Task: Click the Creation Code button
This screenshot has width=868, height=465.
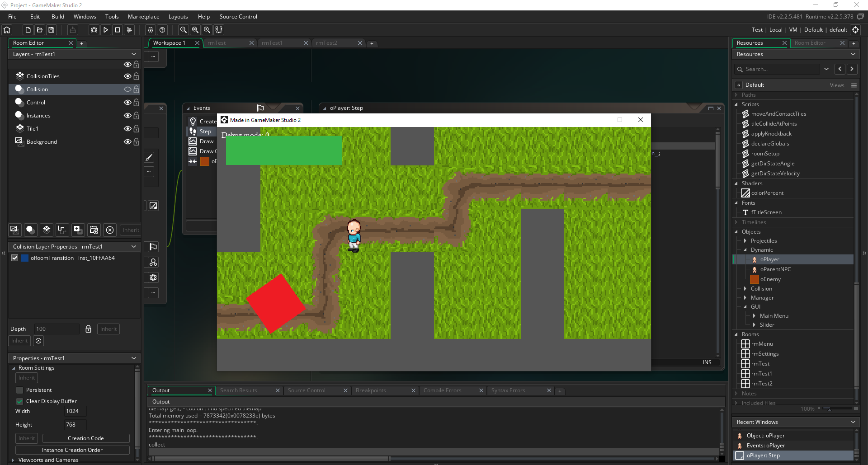Action: (x=86, y=438)
